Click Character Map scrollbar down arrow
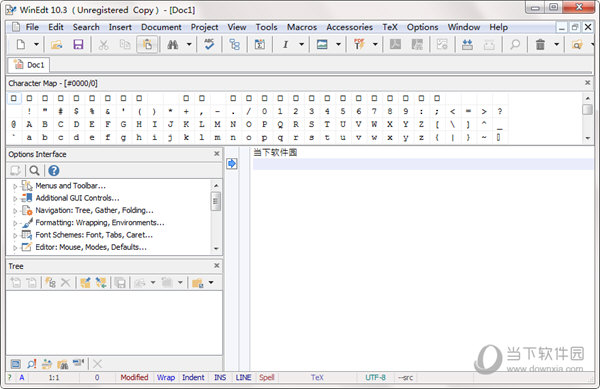The image size is (600, 389). click(587, 138)
